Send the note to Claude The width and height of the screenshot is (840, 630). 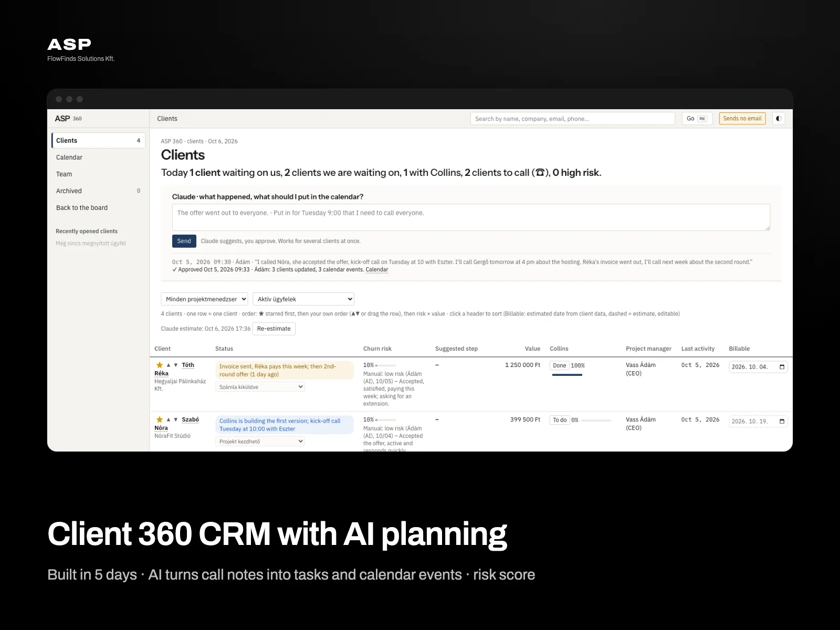(184, 241)
